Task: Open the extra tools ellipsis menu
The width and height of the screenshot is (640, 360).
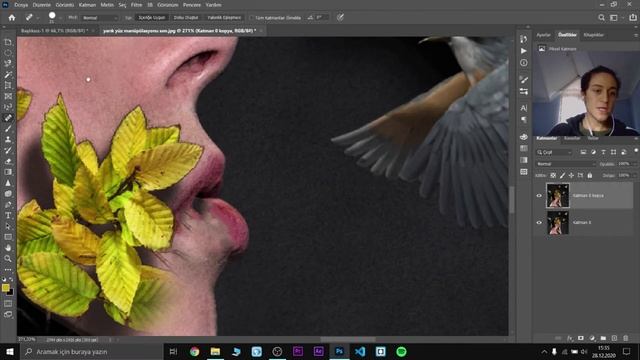Action: (x=8, y=269)
